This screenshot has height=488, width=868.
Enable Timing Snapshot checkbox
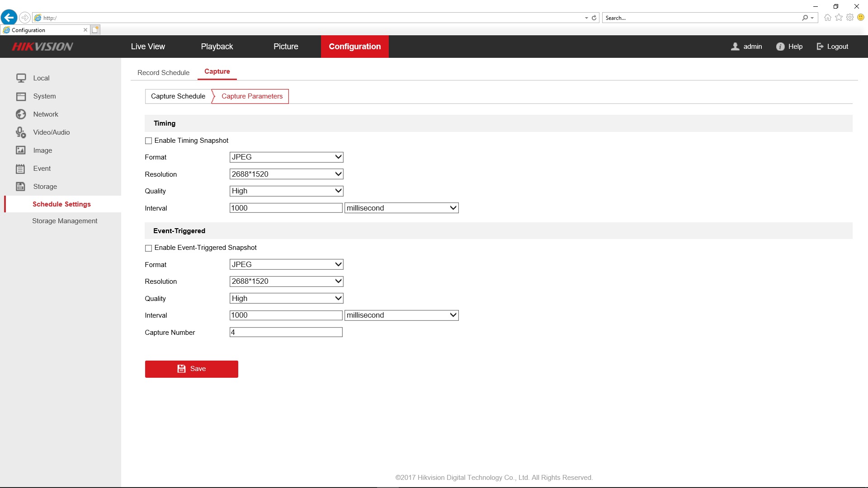click(x=148, y=141)
